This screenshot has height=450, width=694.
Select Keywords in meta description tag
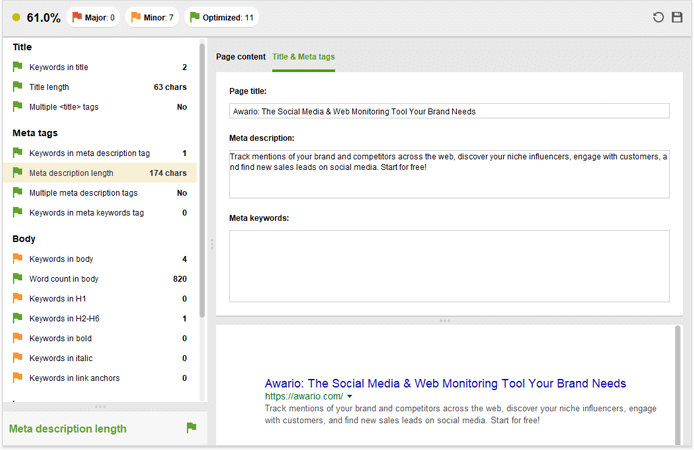point(100,153)
